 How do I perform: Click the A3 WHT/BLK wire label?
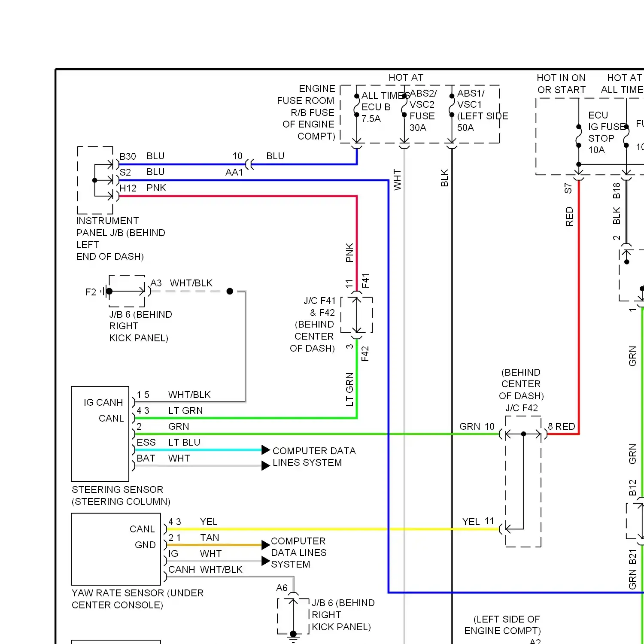click(x=181, y=283)
